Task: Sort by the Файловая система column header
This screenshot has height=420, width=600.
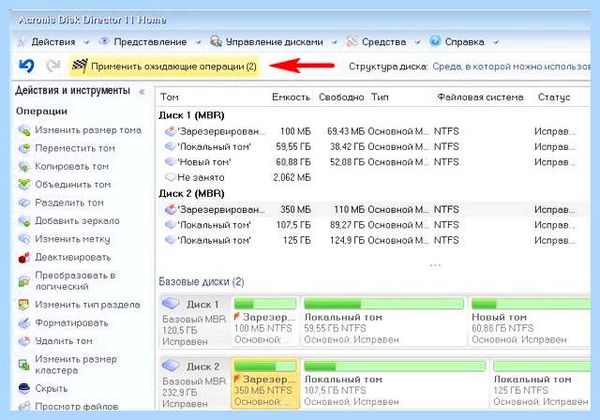Action: coord(480,97)
